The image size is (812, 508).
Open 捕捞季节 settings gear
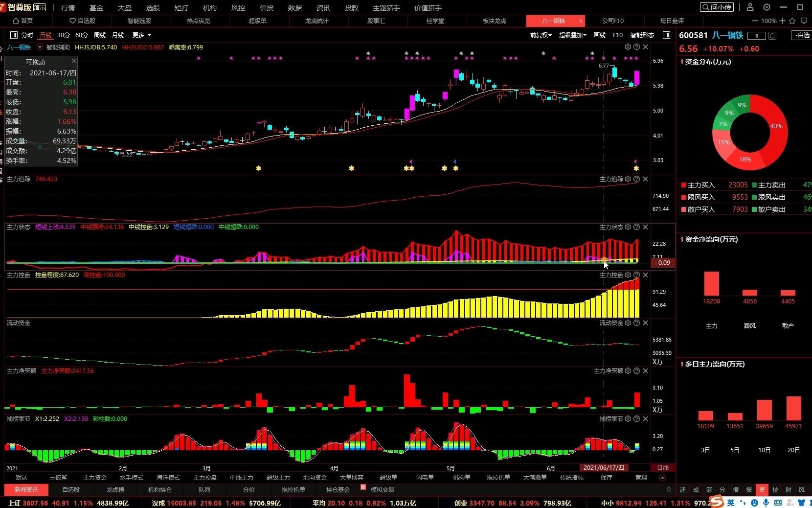click(x=628, y=419)
